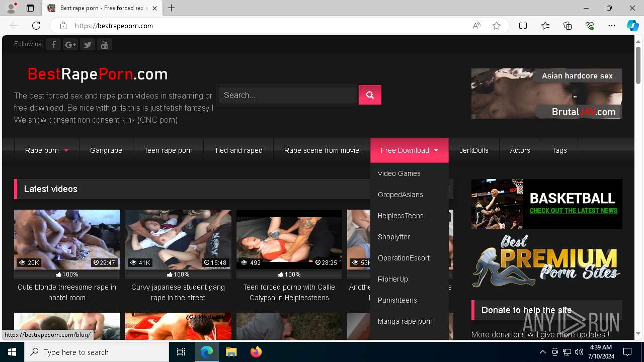Open the JerkDolls nav item

[x=474, y=150]
